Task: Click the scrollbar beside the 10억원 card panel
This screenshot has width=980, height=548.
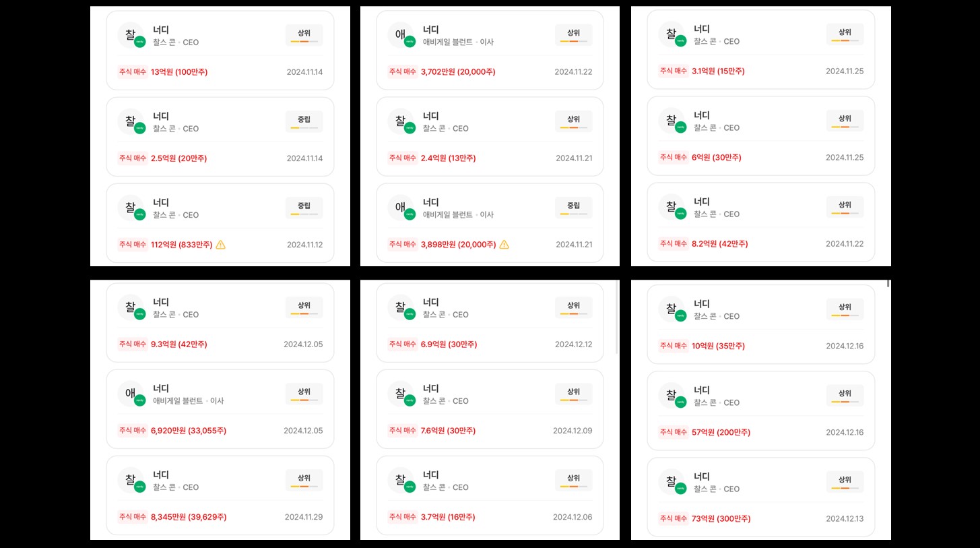Action: pyautogui.click(x=888, y=284)
